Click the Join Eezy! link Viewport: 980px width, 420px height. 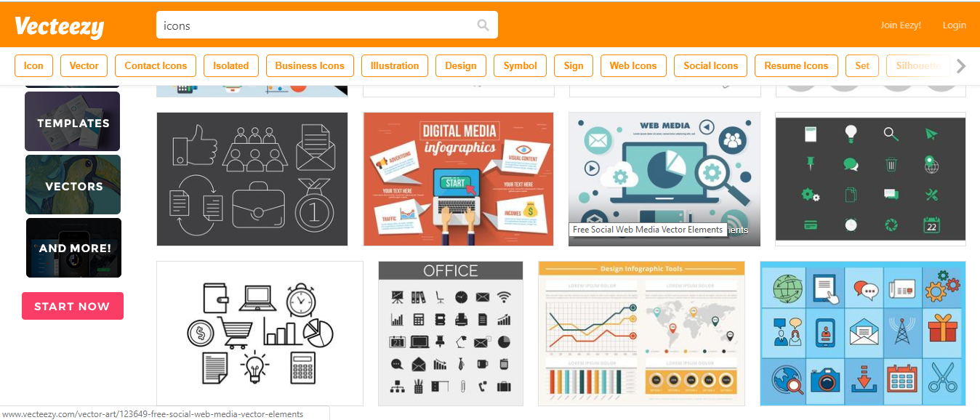(x=901, y=25)
